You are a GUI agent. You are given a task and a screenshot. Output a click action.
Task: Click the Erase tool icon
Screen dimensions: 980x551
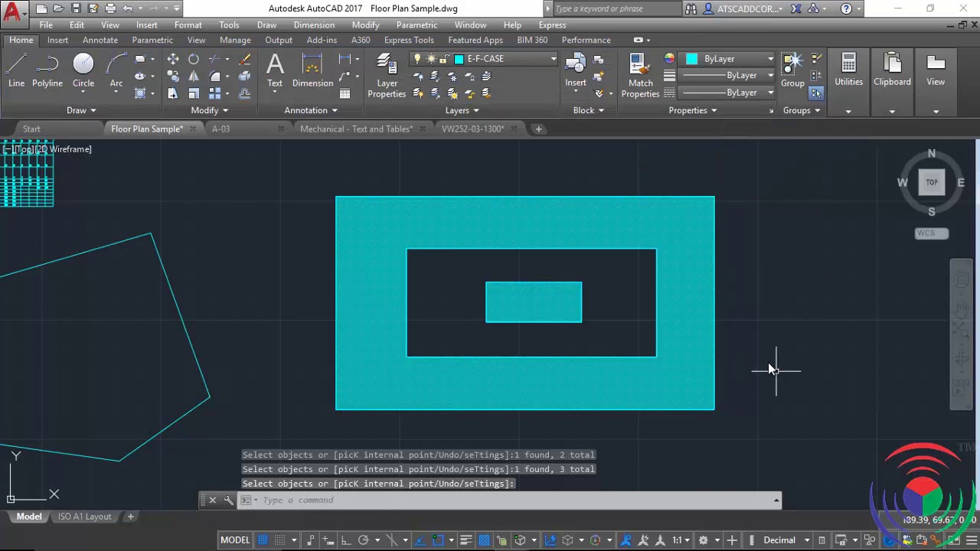tap(245, 59)
